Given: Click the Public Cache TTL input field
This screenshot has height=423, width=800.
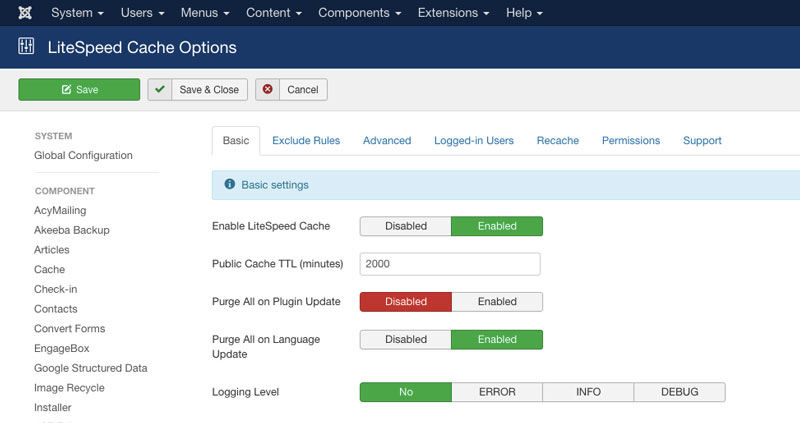Looking at the screenshot, I should [450, 264].
